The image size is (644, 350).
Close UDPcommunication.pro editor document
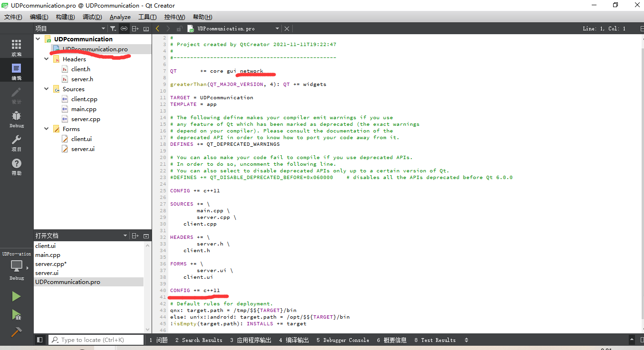[x=287, y=28]
